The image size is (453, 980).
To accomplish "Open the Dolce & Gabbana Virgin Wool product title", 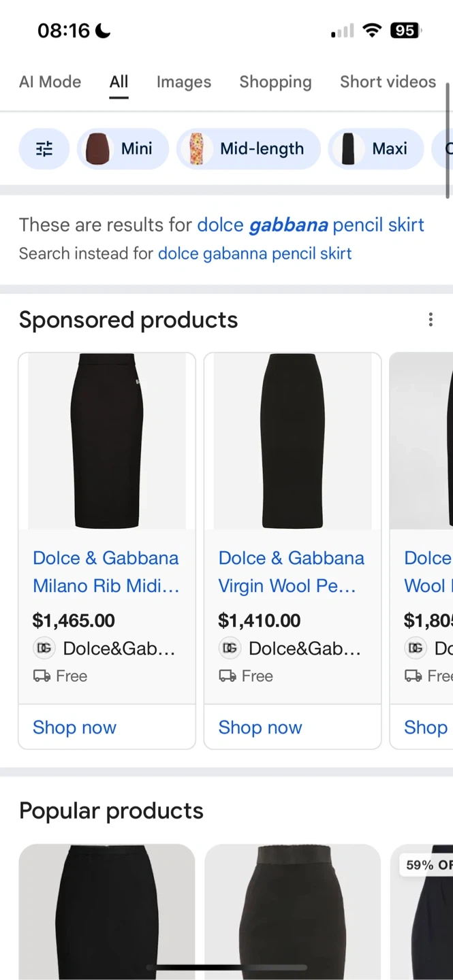I will tap(291, 572).
